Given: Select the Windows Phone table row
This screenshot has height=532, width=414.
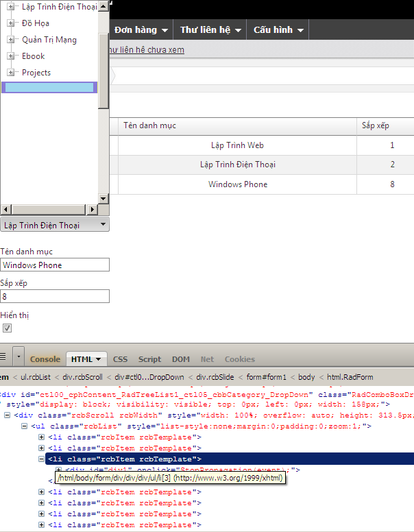Looking at the screenshot, I should tap(262, 184).
